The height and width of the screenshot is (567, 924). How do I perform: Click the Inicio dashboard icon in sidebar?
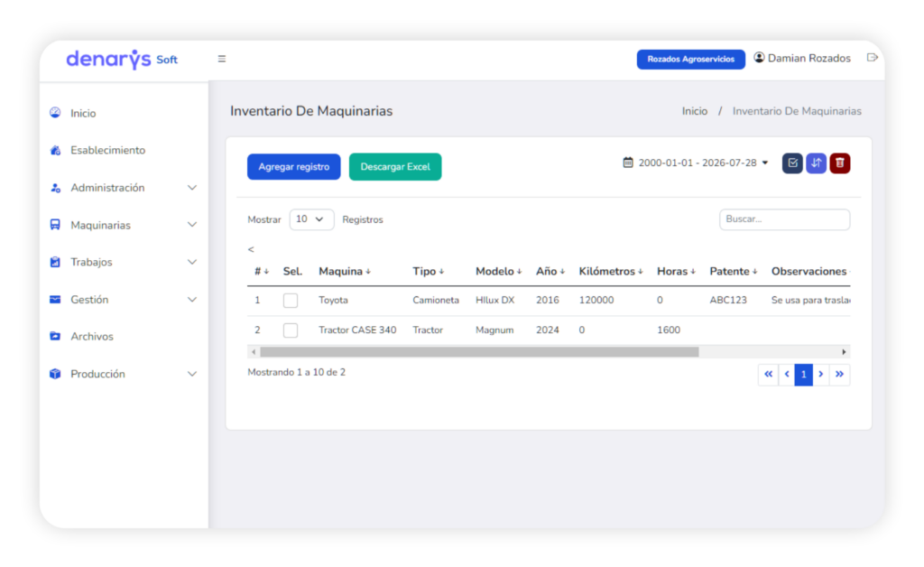point(55,113)
